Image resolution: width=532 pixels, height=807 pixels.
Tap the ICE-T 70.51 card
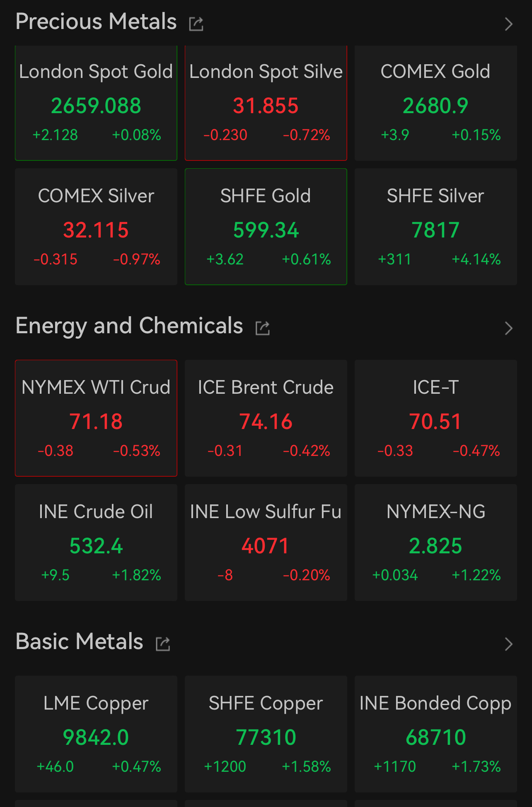tap(435, 418)
